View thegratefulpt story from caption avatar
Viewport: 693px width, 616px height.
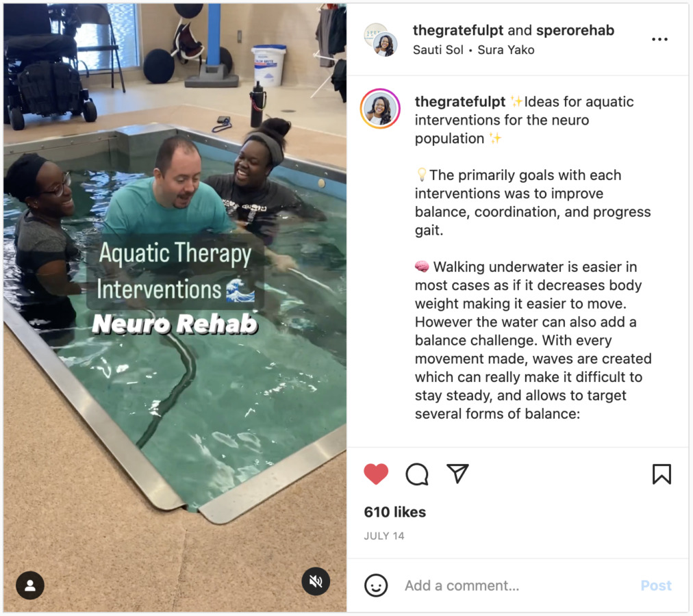click(x=380, y=109)
